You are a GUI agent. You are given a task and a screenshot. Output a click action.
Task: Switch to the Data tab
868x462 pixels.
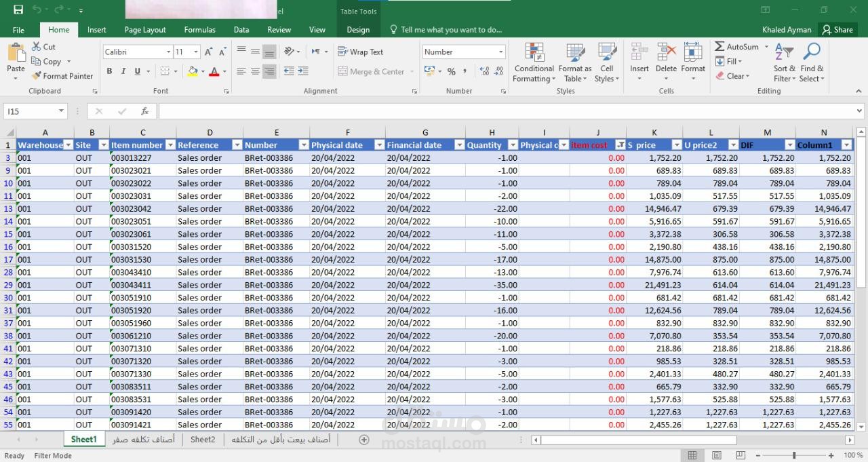(241, 30)
